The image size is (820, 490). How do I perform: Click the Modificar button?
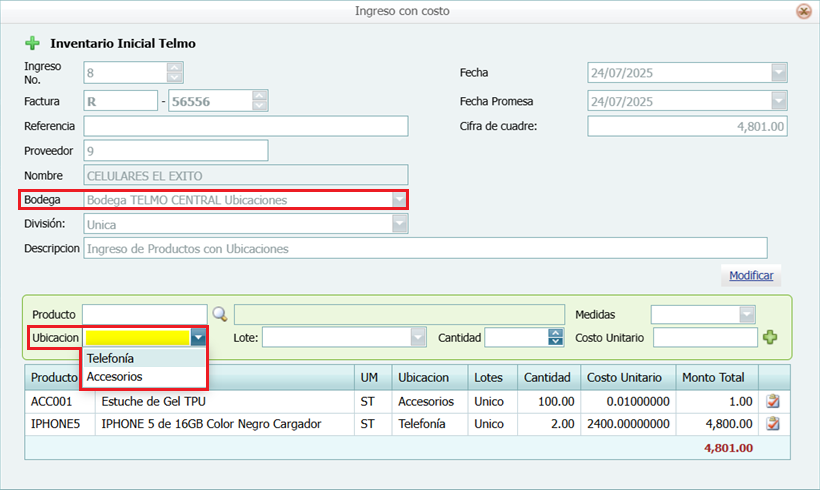pyautogui.click(x=750, y=275)
